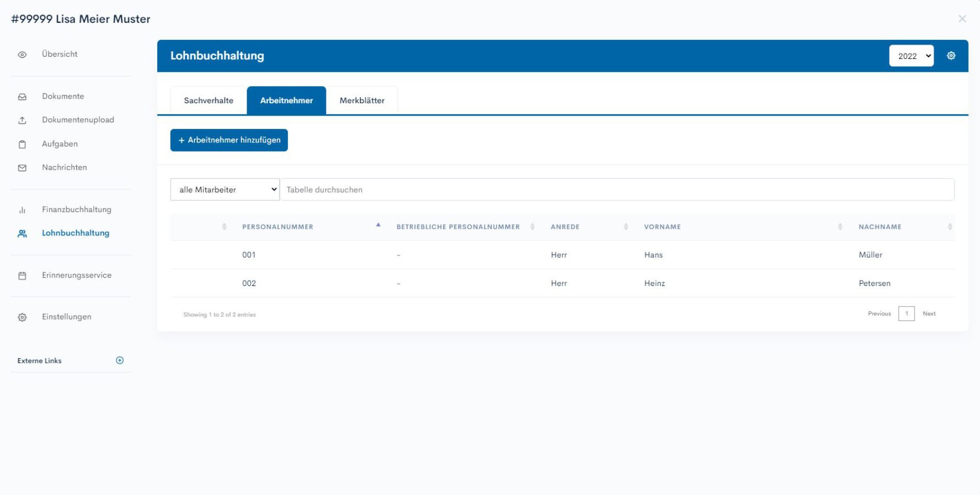This screenshot has width=980, height=495.
Task: Select the row for Hans Müller
Action: tap(562, 254)
